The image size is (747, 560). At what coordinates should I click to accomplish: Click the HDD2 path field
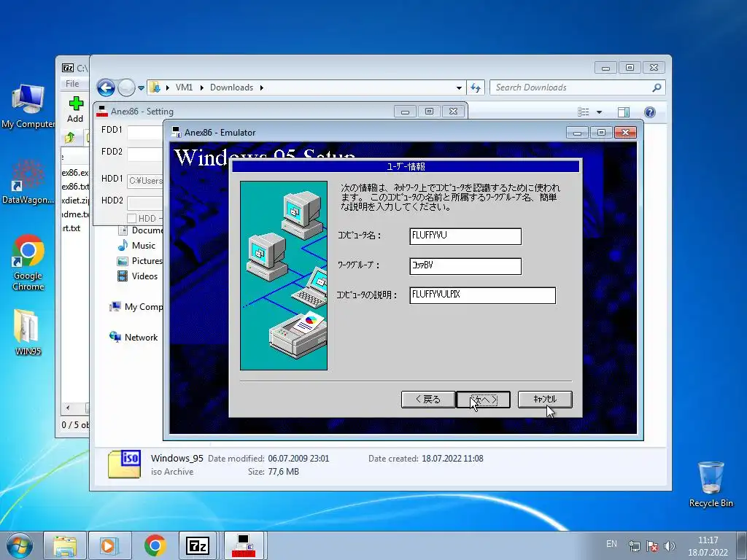[x=145, y=203]
